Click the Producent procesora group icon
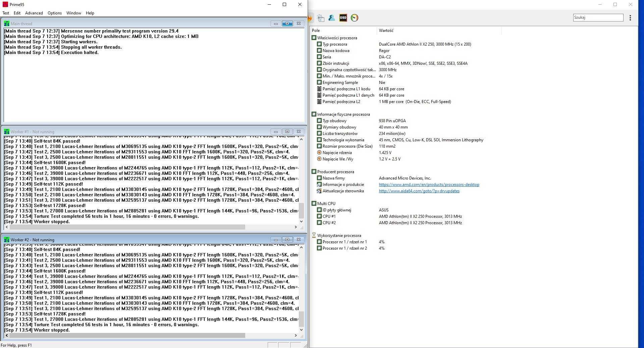The height and width of the screenshot is (348, 644). click(314, 171)
